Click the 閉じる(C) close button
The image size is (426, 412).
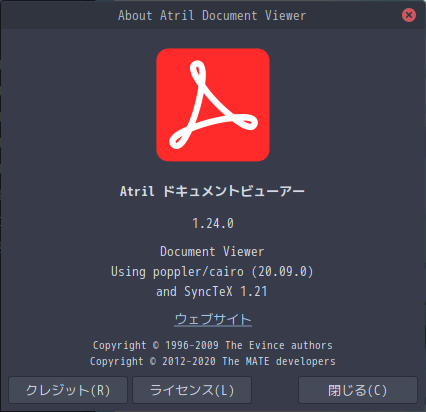click(x=358, y=390)
